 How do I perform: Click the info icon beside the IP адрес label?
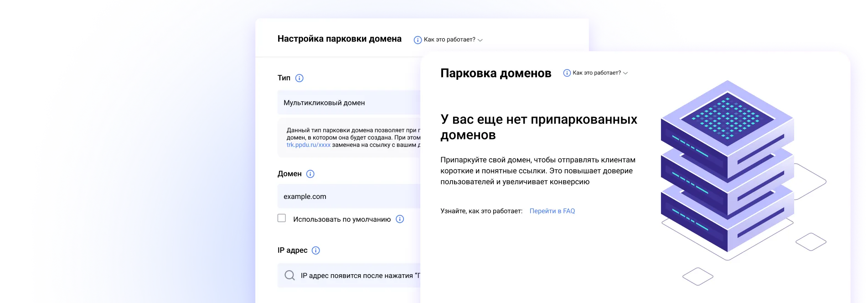[315, 251]
